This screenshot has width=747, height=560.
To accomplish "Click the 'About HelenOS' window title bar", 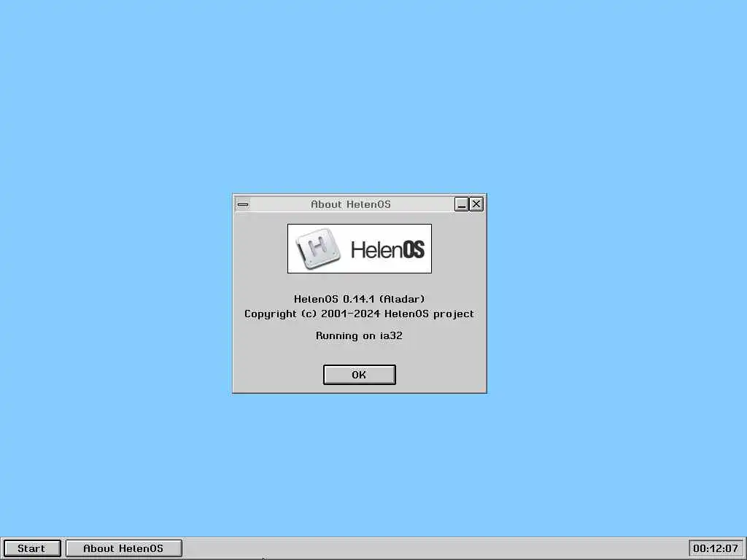I will [351, 204].
